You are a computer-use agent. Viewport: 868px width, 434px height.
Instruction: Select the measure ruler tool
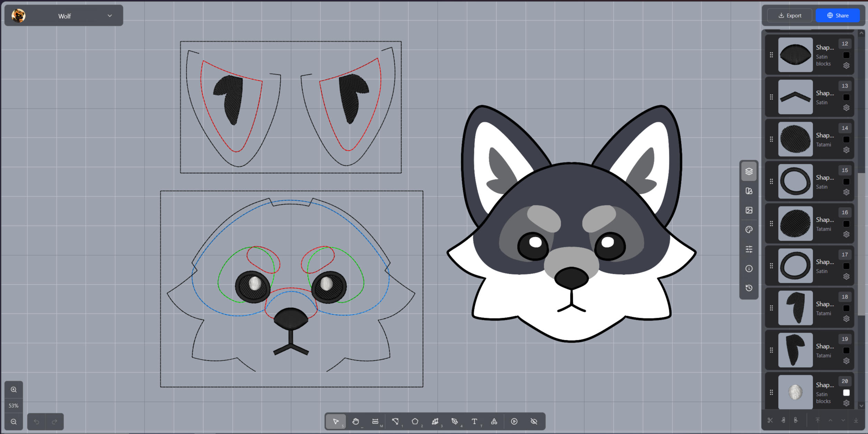(375, 421)
